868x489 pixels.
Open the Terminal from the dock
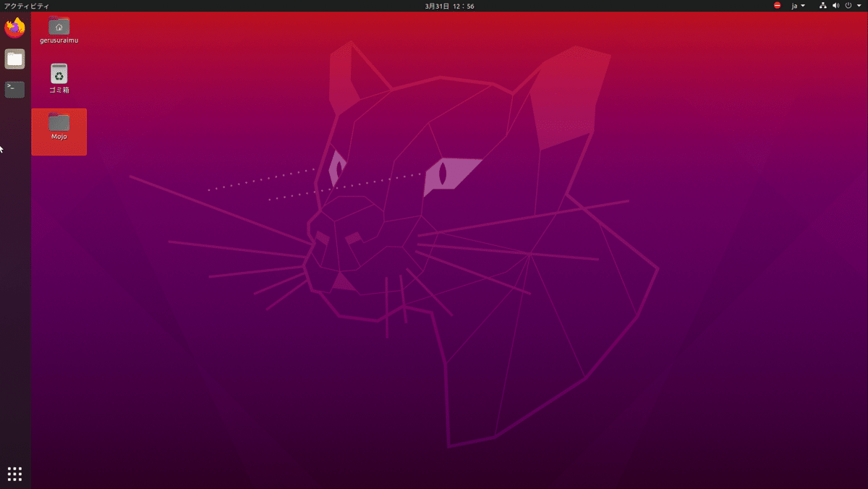pyautogui.click(x=14, y=90)
